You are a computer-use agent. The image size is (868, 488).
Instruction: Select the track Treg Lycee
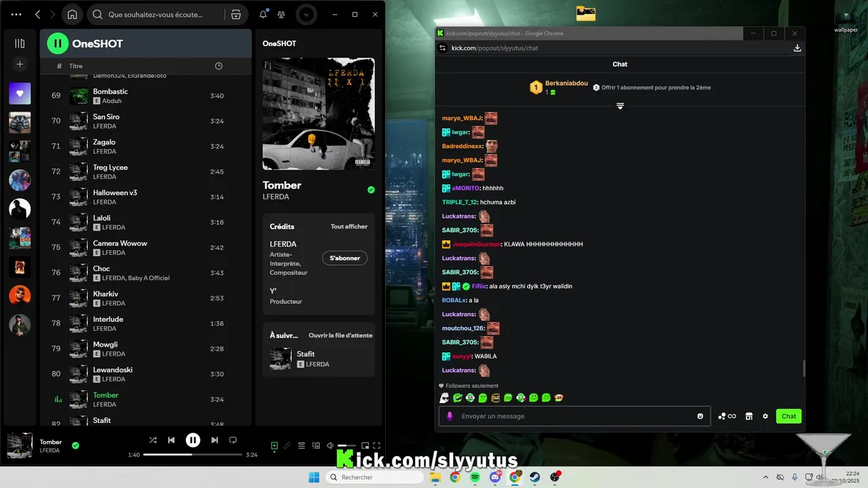[x=146, y=171]
